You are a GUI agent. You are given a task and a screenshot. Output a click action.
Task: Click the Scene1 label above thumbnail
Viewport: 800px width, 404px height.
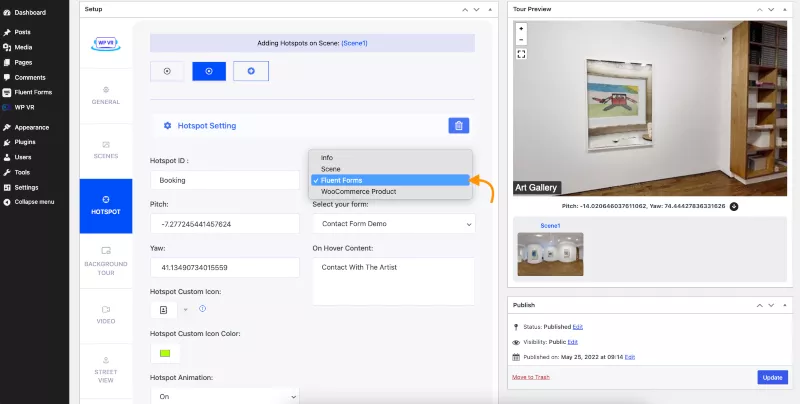tap(550, 225)
